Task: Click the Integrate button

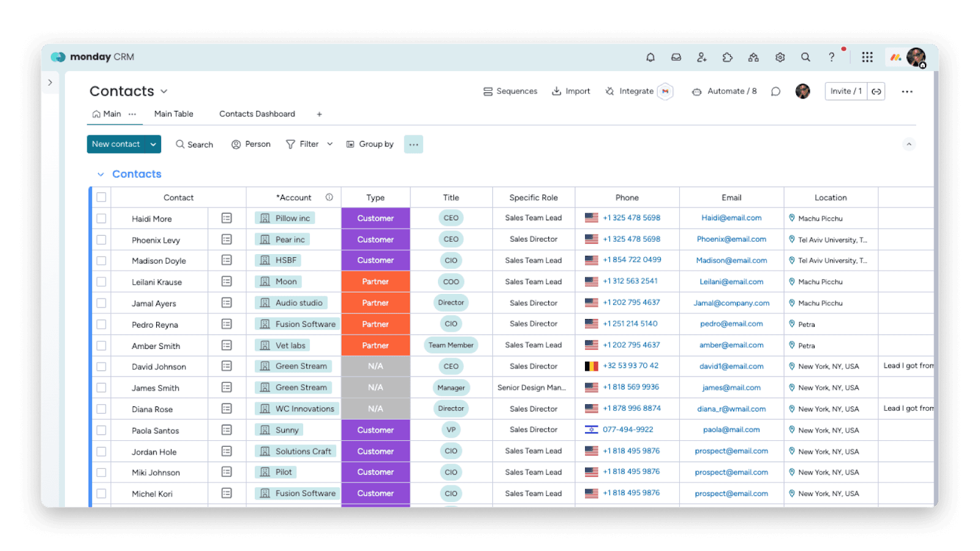Action: 630,91
